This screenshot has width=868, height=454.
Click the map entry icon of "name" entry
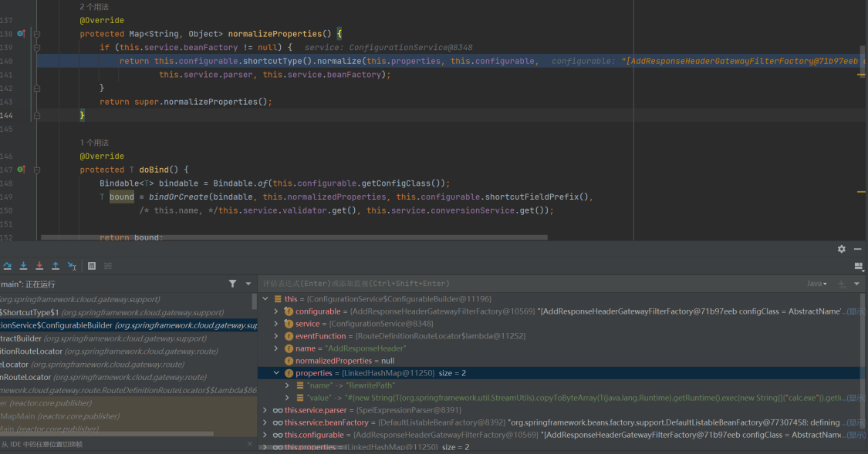pos(300,385)
